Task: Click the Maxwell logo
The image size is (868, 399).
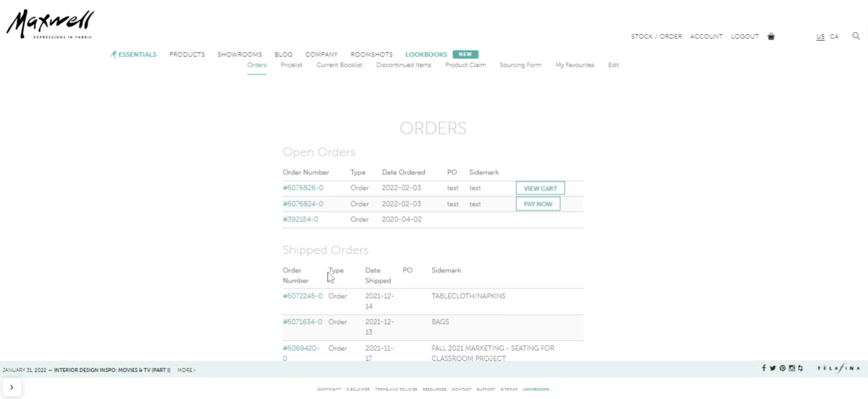Action: [51, 24]
